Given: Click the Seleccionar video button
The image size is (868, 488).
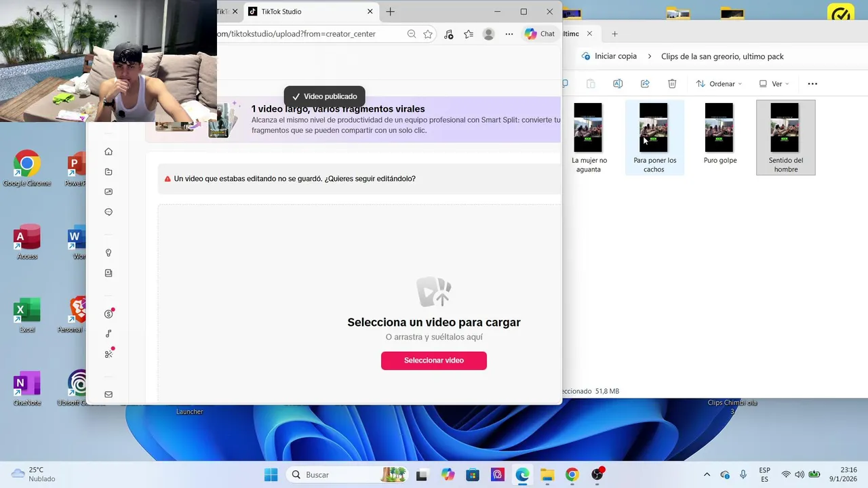Looking at the screenshot, I should coord(434,361).
